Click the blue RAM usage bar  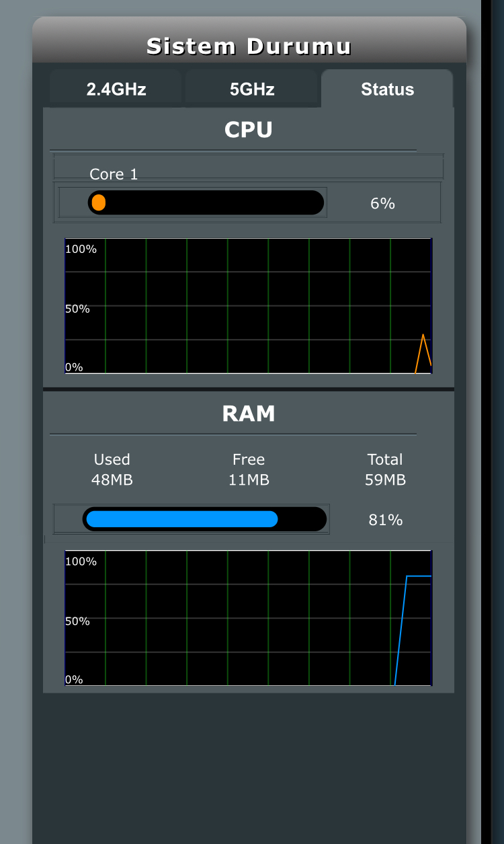tap(181, 519)
